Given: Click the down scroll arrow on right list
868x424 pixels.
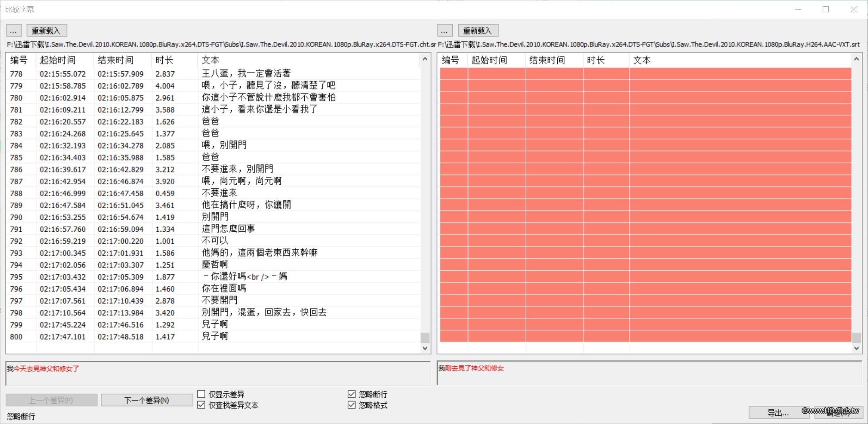Looking at the screenshot, I should tap(856, 348).
